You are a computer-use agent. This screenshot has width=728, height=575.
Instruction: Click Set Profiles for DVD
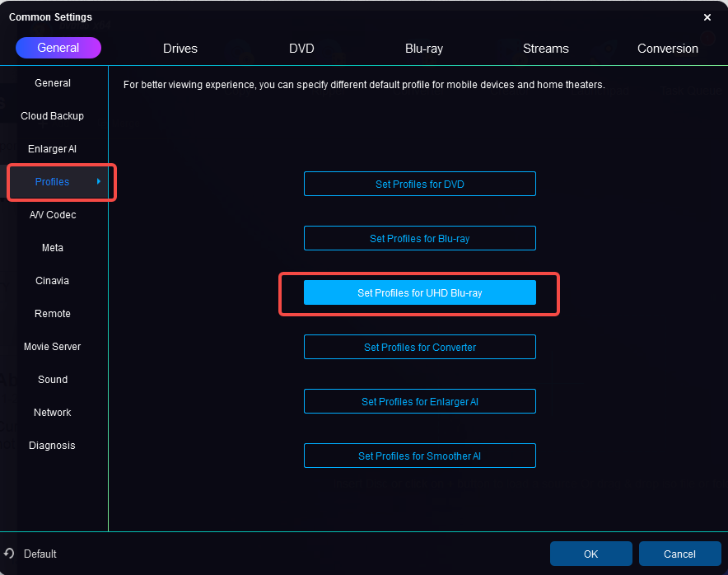pyautogui.click(x=420, y=184)
